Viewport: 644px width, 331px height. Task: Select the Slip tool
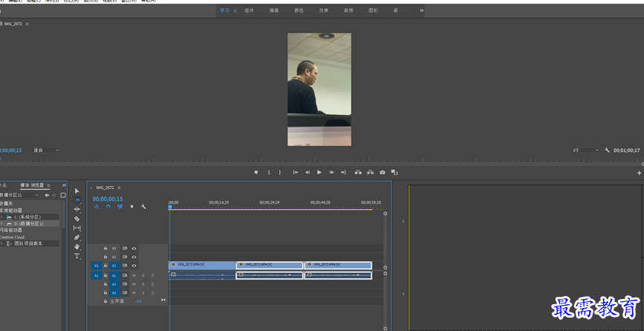(x=77, y=228)
